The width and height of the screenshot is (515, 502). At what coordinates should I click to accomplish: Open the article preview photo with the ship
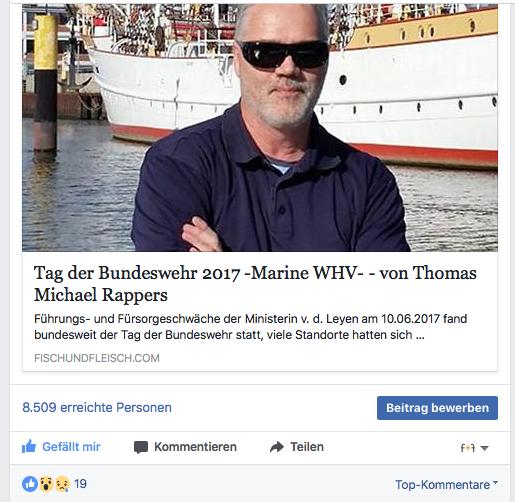pyautogui.click(x=260, y=128)
